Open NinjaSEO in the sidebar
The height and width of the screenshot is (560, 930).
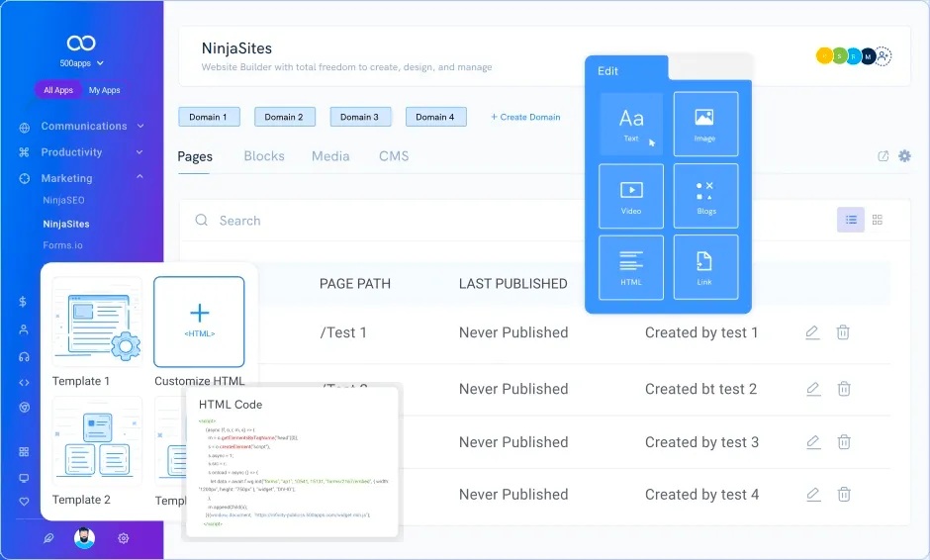(63, 201)
